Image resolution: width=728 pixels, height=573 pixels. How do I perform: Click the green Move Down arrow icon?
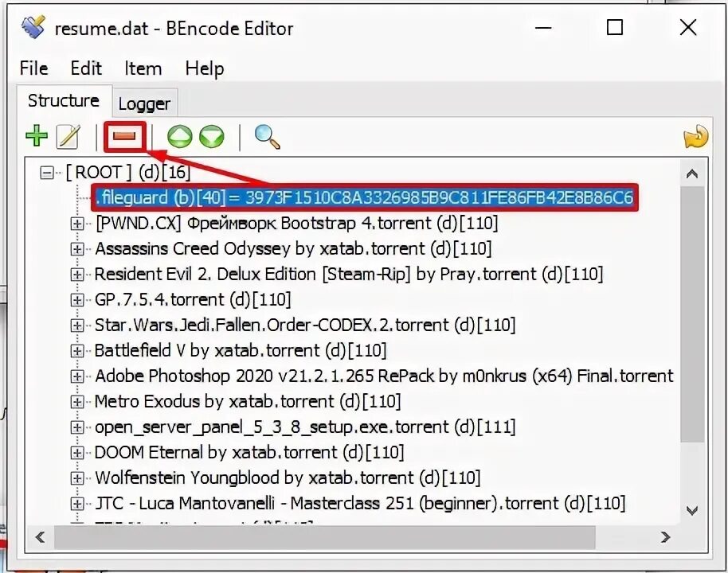point(212,137)
